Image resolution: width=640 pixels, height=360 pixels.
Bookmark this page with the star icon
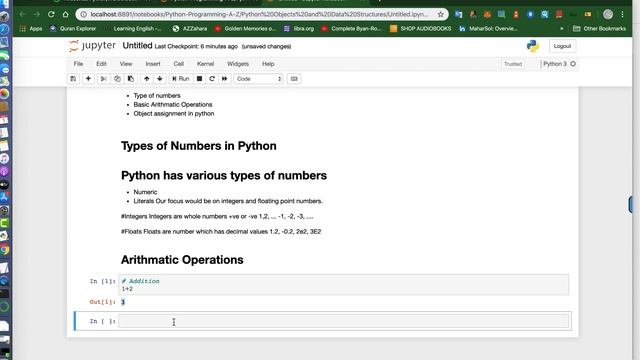pyautogui.click(x=440, y=14)
